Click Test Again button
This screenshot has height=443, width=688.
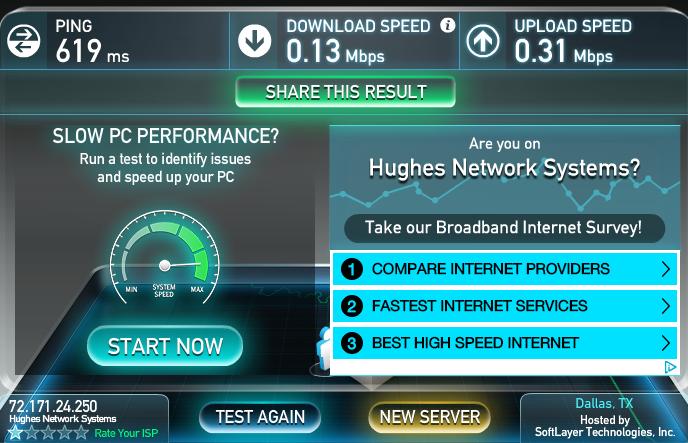click(260, 417)
